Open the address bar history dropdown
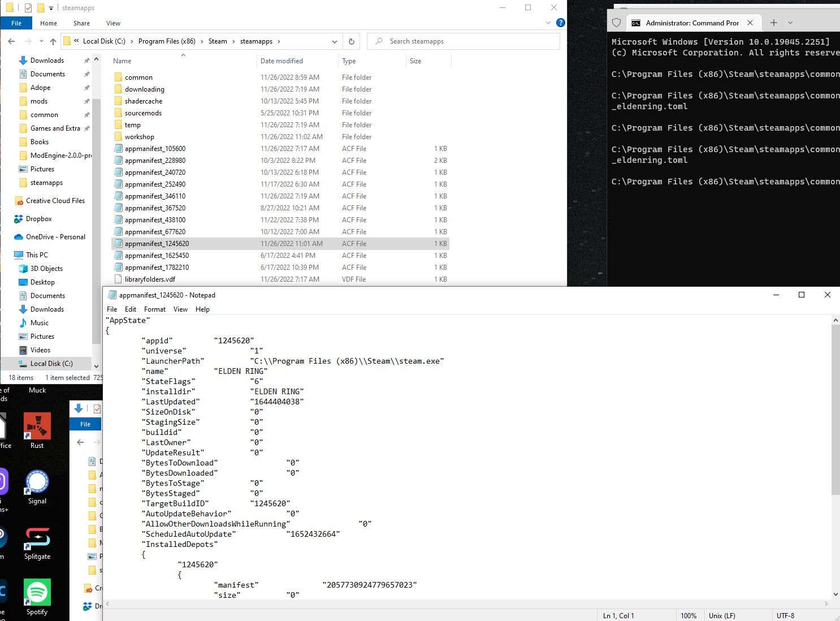Image resolution: width=840 pixels, height=621 pixels. point(334,41)
